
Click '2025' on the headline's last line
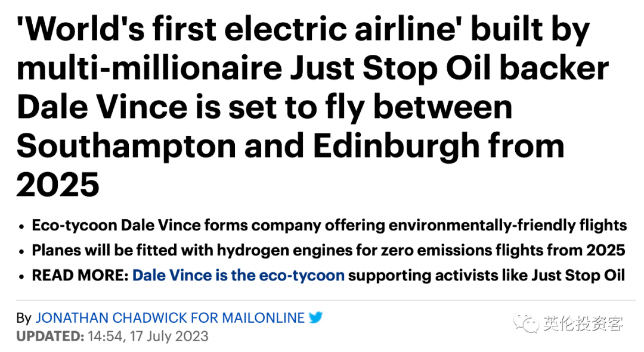[58, 185]
